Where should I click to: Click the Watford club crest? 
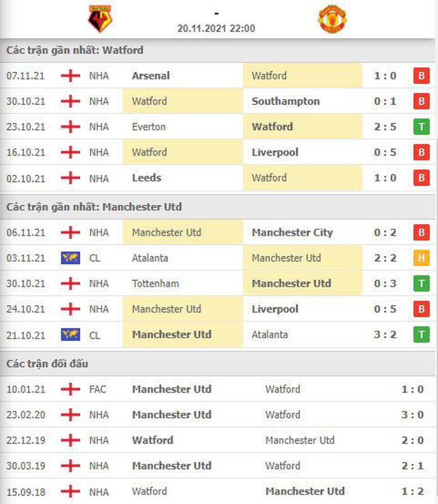click(101, 19)
